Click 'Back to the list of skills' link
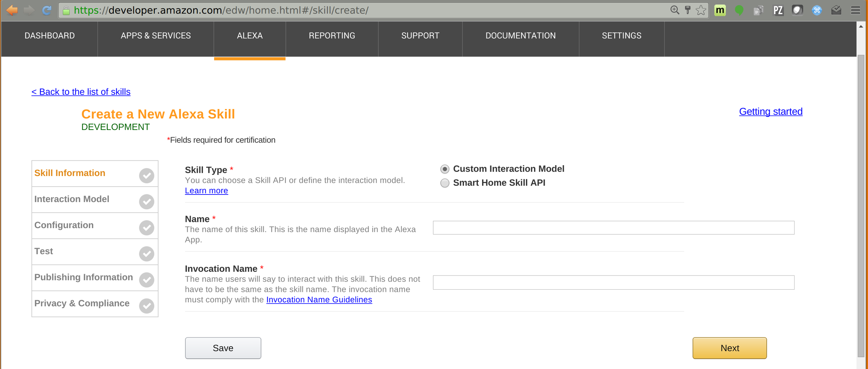This screenshot has height=369, width=868. point(81,92)
